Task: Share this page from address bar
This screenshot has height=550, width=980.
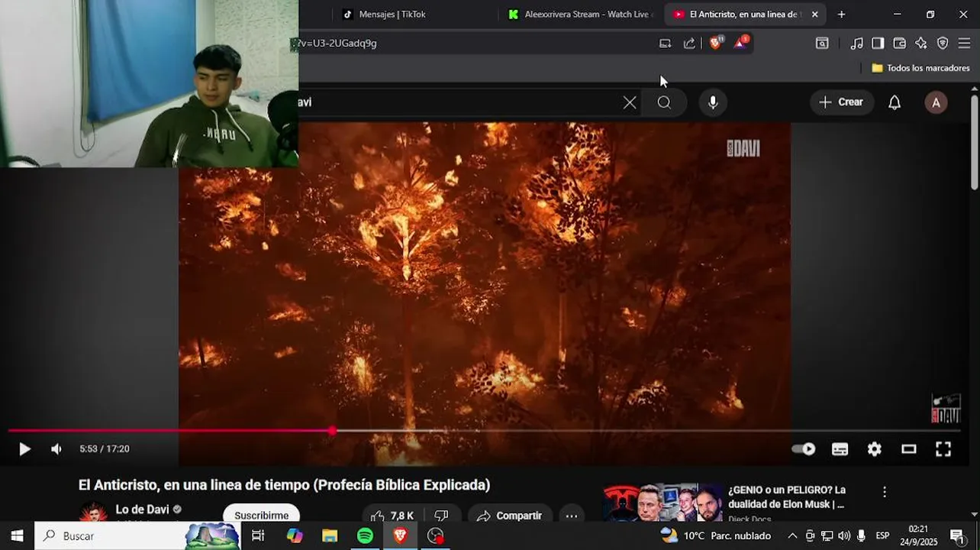Action: click(x=689, y=44)
